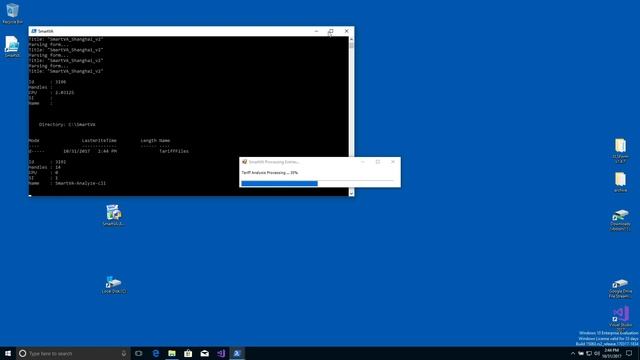Image resolution: width=640 pixels, height=360 pixels.
Task: Select the Google Drive File Stream shortcut
Action: point(620,288)
